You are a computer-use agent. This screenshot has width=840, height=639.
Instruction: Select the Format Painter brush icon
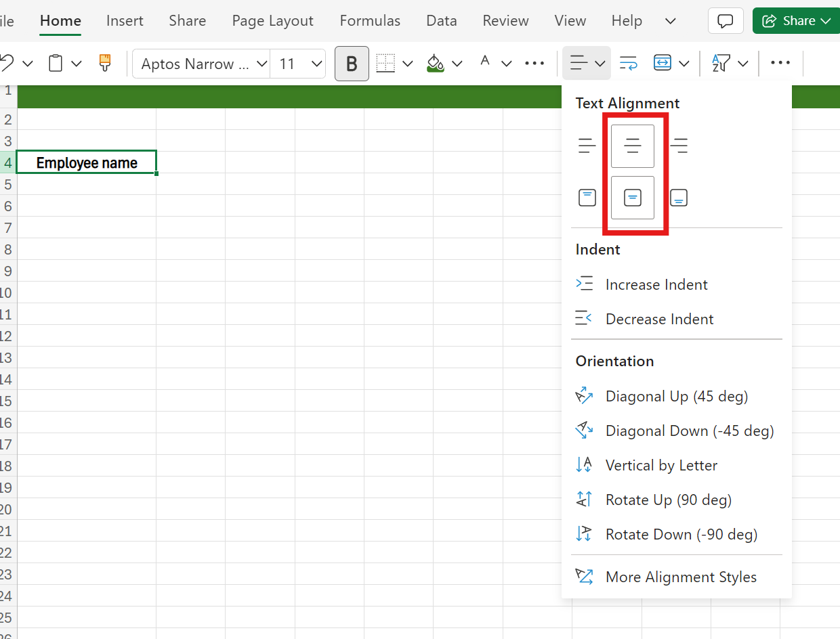tap(104, 64)
